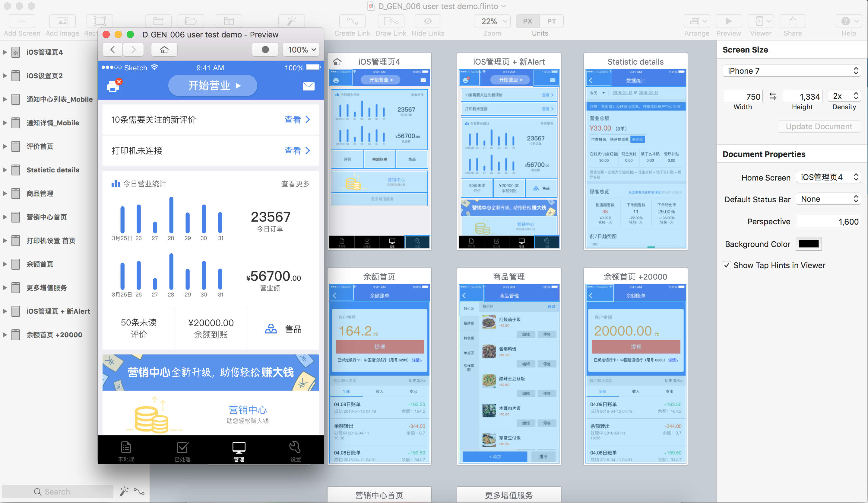Open the Background Color swatch
868x503 pixels.
click(809, 244)
